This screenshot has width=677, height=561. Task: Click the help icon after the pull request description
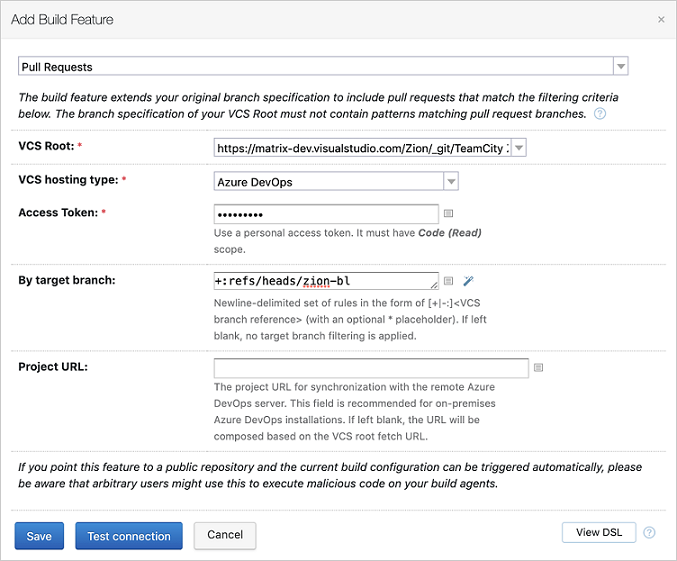[x=600, y=114]
